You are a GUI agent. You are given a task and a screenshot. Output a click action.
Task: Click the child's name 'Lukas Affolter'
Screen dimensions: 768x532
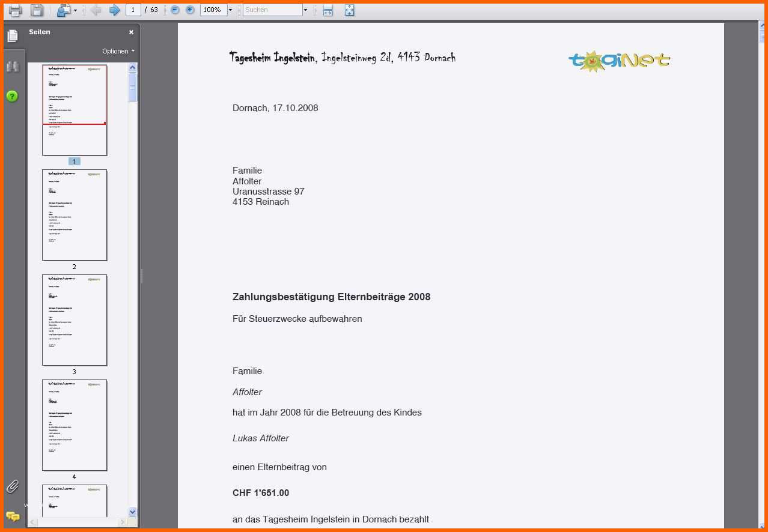pos(261,438)
